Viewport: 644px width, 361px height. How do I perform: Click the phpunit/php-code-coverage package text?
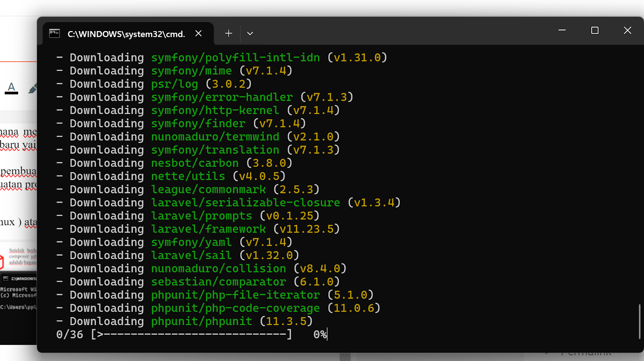point(235,308)
